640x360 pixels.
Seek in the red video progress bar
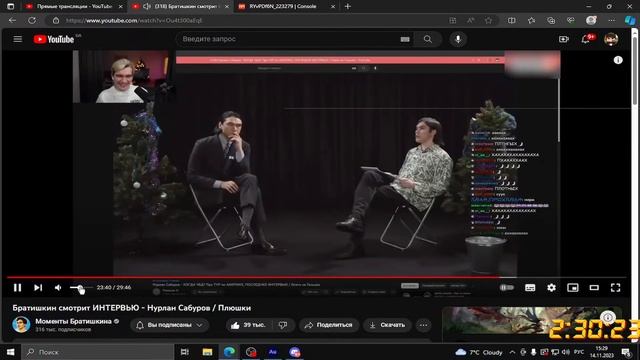pyautogui.click(x=316, y=277)
